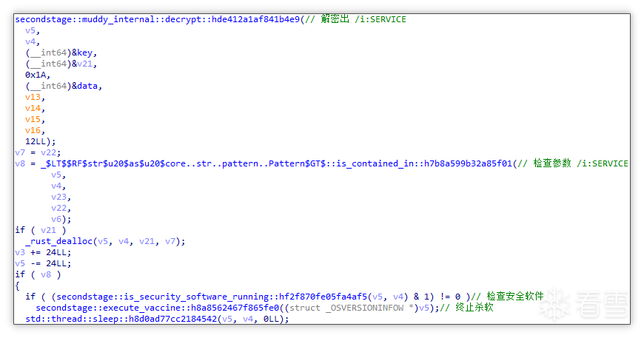
Task: Click '!= 0' in the security check condition
Action: click(x=450, y=297)
